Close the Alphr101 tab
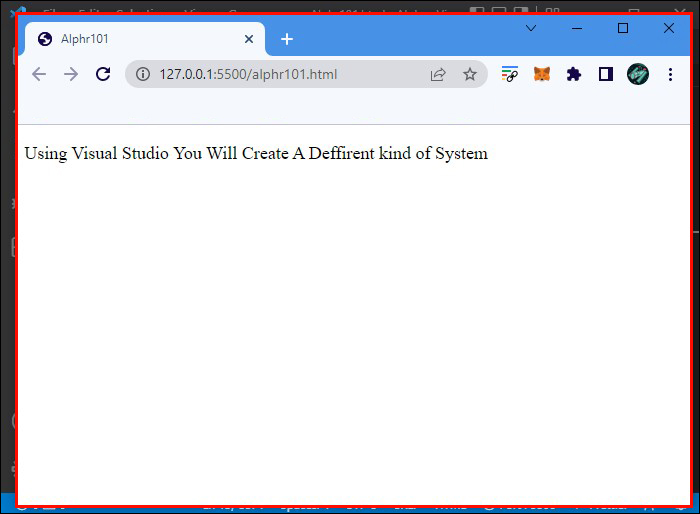This screenshot has width=700, height=514. pyautogui.click(x=249, y=39)
